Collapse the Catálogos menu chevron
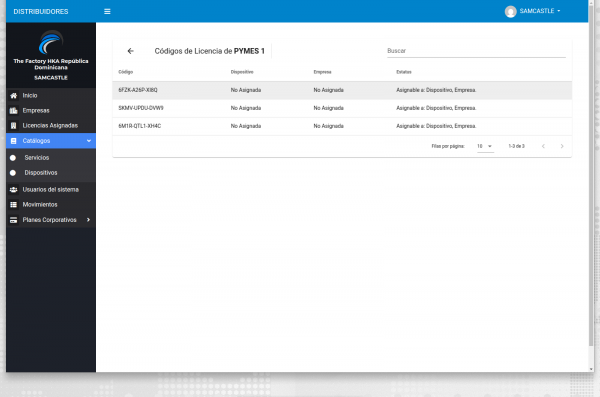The width and height of the screenshot is (600, 397). 89,141
